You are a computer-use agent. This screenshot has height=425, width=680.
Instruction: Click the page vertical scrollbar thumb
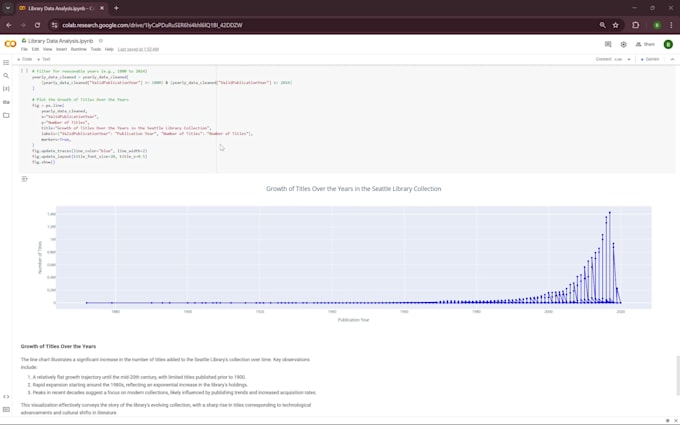click(x=677, y=376)
